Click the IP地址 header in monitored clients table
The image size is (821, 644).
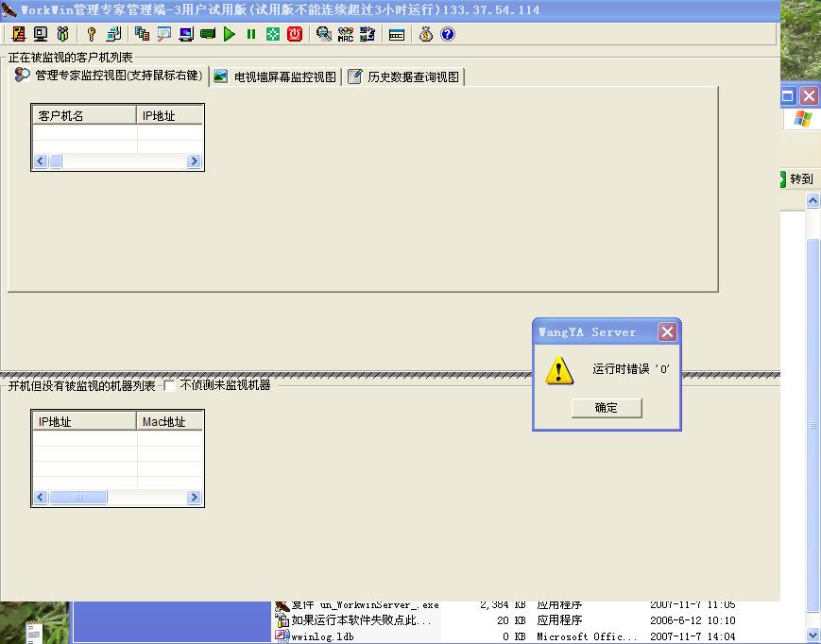(170, 115)
